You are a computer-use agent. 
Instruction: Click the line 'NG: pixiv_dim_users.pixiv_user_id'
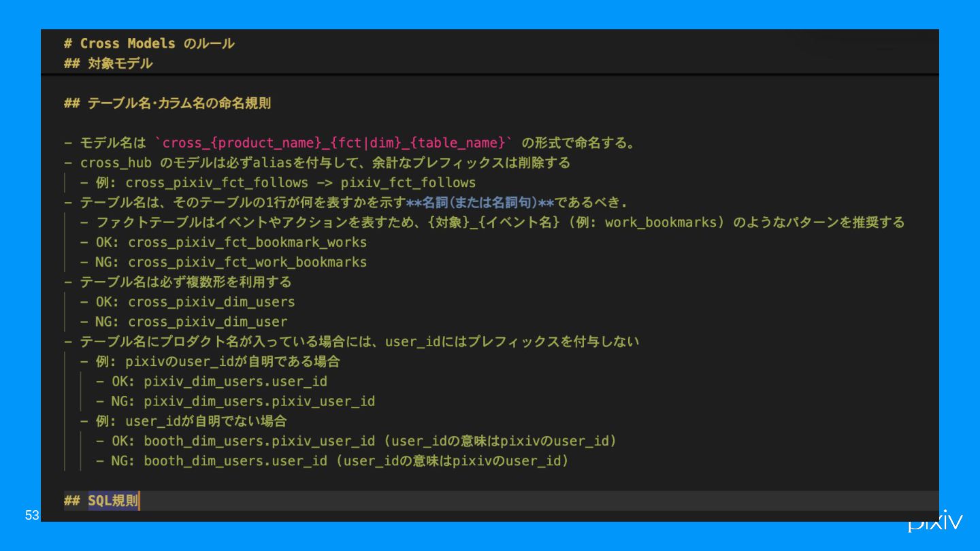(235, 401)
